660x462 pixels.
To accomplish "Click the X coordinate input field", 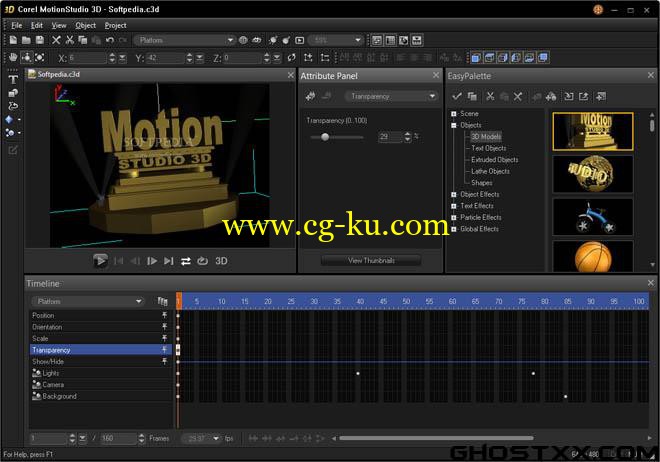I will (x=87, y=58).
